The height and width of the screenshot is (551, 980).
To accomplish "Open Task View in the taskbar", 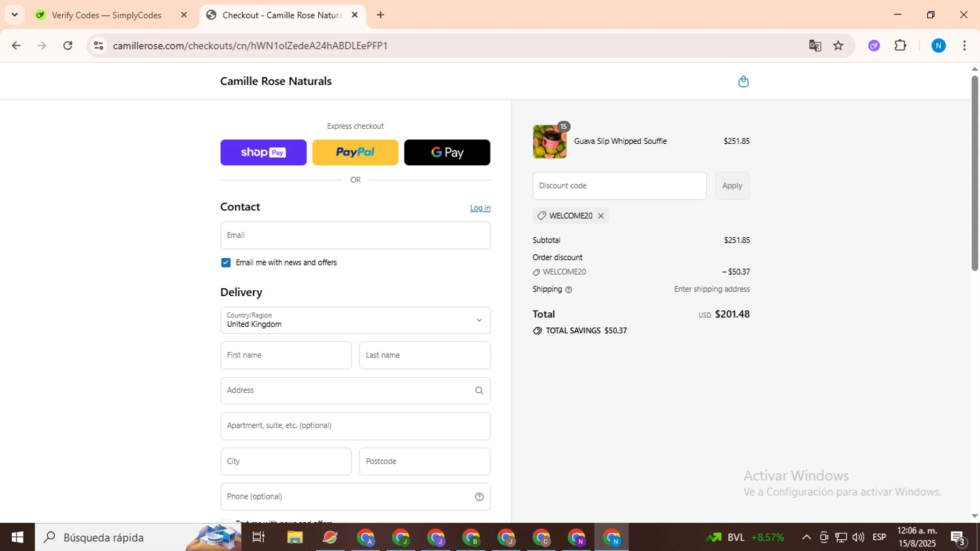I will click(x=259, y=537).
